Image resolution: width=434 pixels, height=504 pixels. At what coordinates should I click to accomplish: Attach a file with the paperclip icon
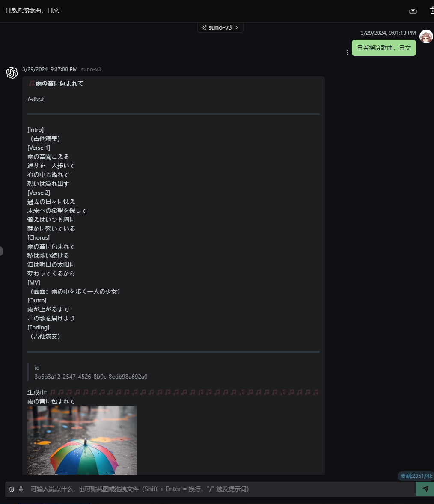12,489
